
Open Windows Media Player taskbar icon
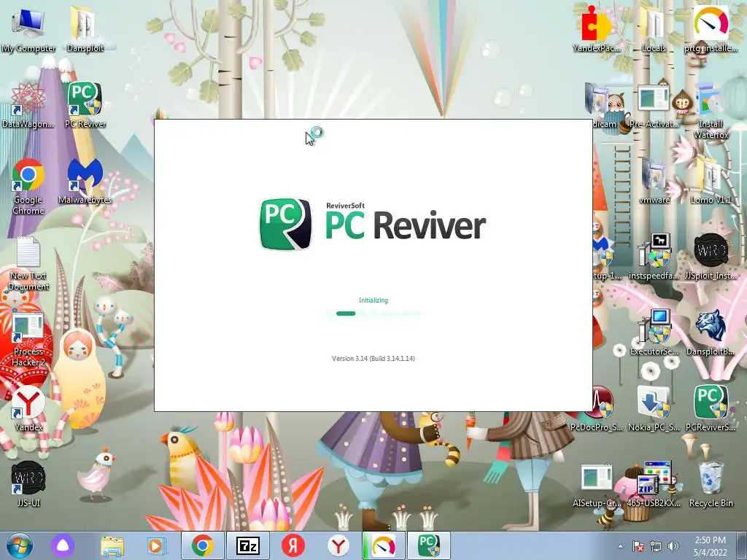tap(156, 545)
